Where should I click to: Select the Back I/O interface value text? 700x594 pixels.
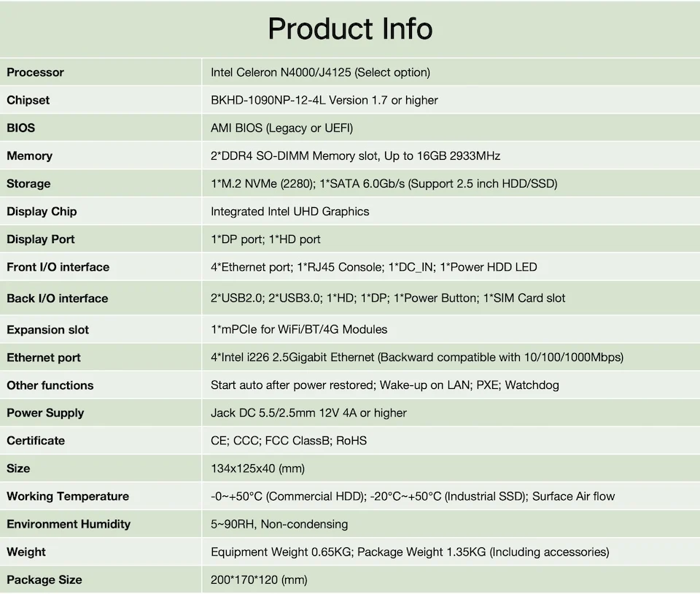coord(388,298)
